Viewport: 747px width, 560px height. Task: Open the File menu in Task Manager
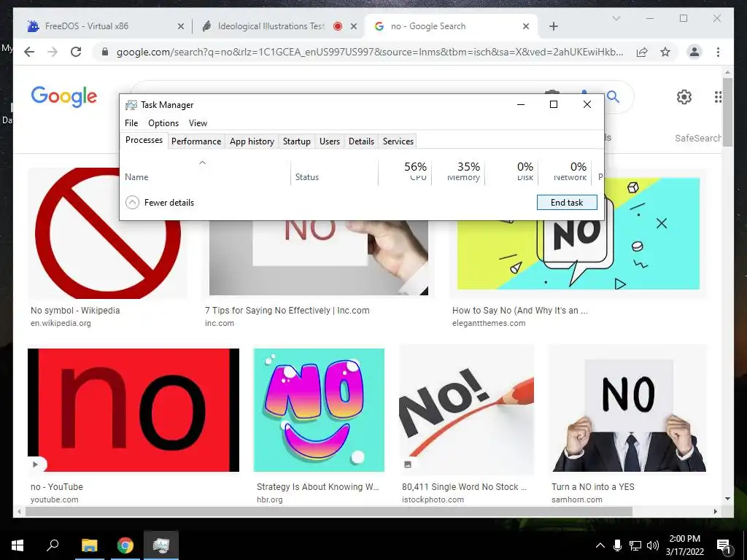131,122
